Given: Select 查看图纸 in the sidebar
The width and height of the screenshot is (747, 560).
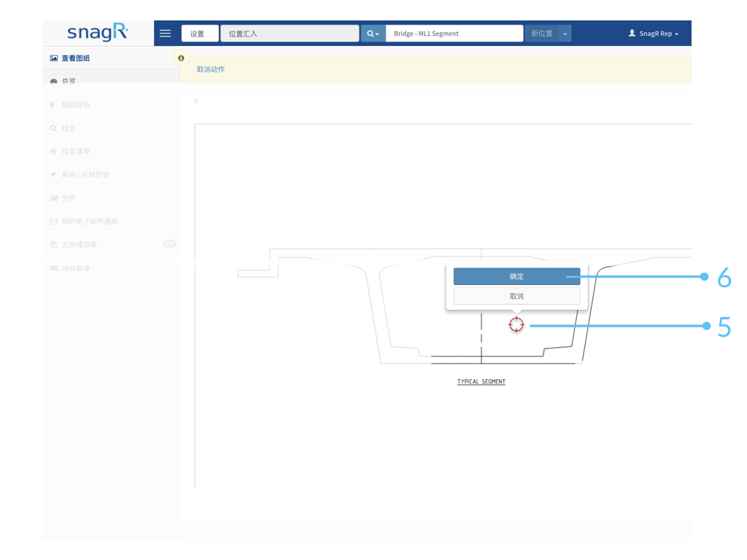Looking at the screenshot, I should [x=111, y=58].
